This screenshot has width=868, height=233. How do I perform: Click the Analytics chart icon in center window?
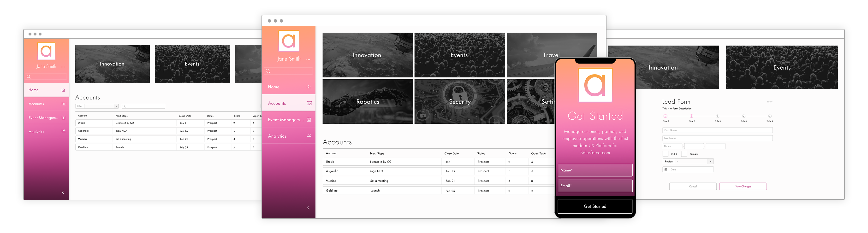coord(309,135)
